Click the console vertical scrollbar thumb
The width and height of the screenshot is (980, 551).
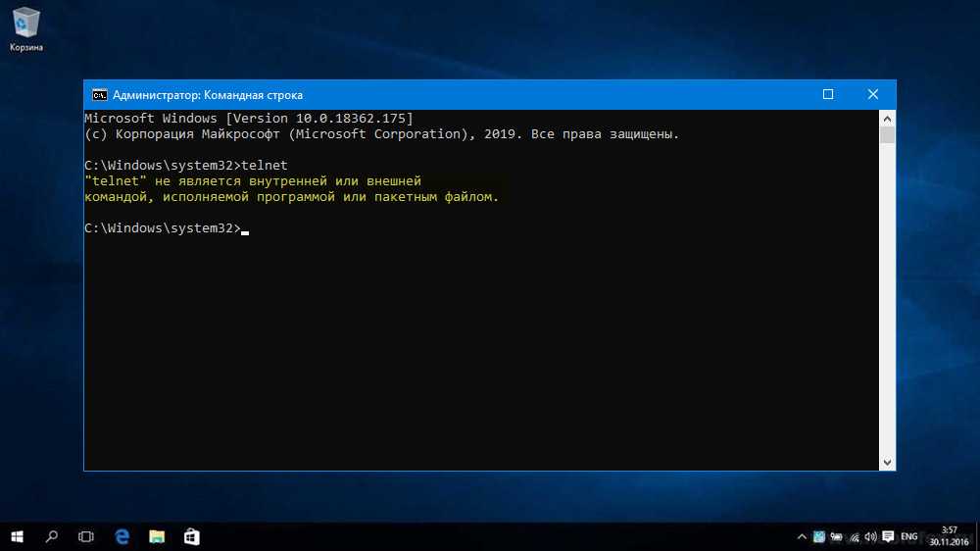point(887,135)
